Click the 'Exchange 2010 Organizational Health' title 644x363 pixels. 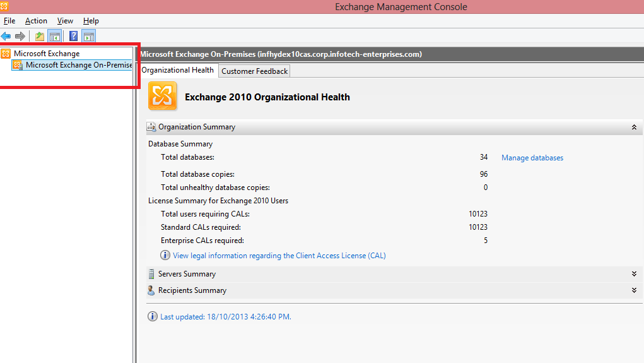coord(267,97)
